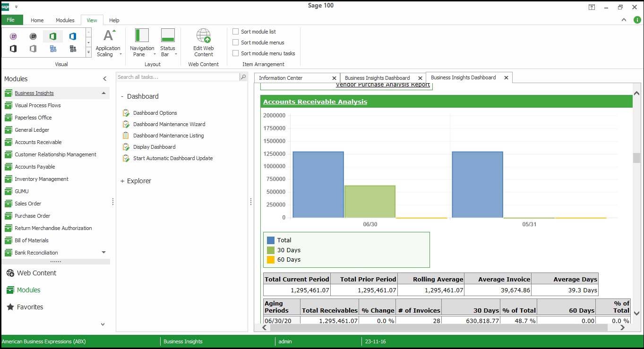Image resolution: width=644 pixels, height=349 pixels.
Task: Click the Search all tasks field
Action: (178, 77)
